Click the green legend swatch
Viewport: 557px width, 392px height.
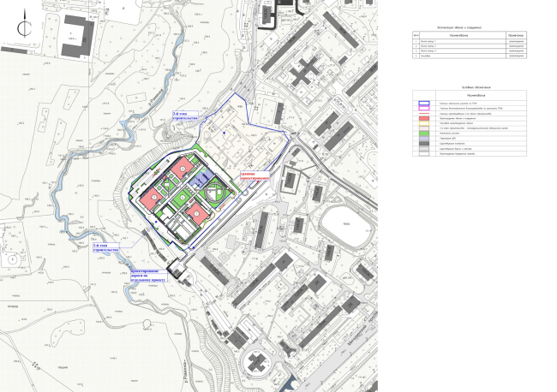424,133
